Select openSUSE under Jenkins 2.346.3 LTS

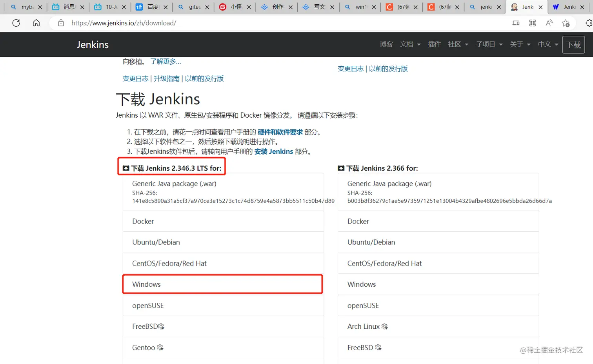pos(223,306)
